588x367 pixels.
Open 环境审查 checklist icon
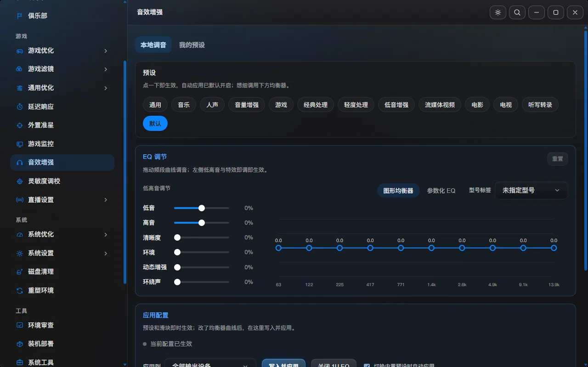click(20, 325)
